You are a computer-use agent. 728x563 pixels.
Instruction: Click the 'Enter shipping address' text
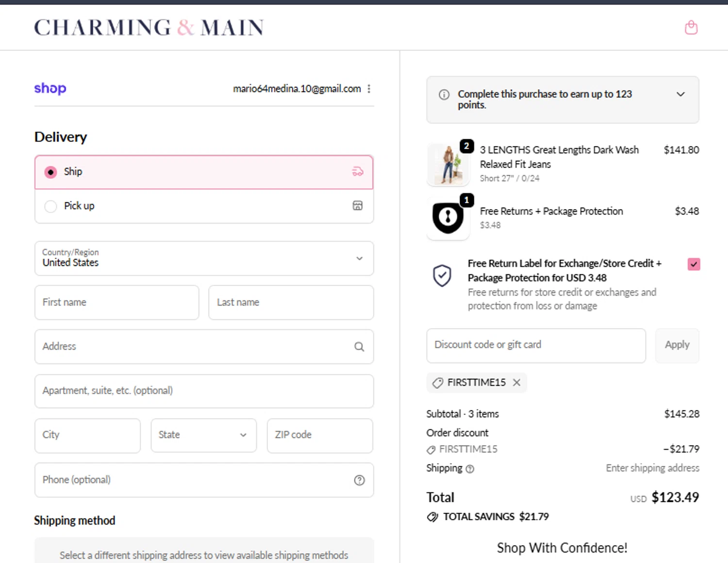point(652,468)
